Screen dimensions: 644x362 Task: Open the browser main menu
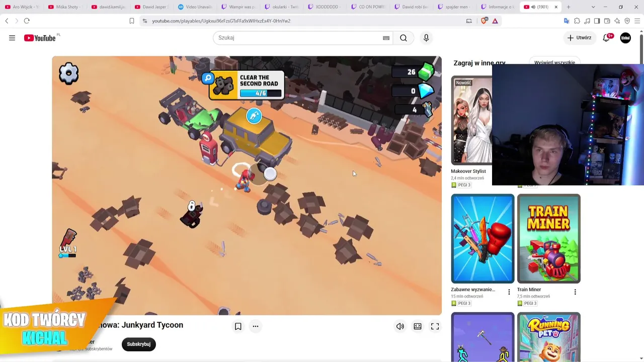click(x=637, y=21)
